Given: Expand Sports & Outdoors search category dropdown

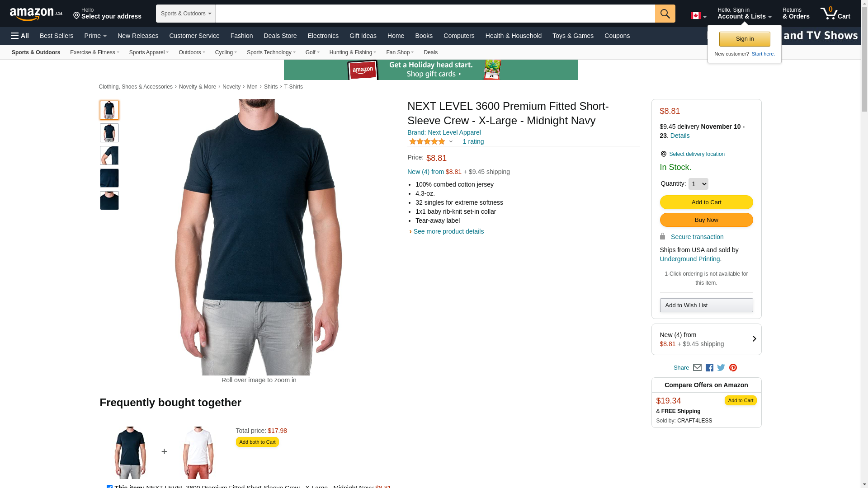Looking at the screenshot, I should coord(186,14).
